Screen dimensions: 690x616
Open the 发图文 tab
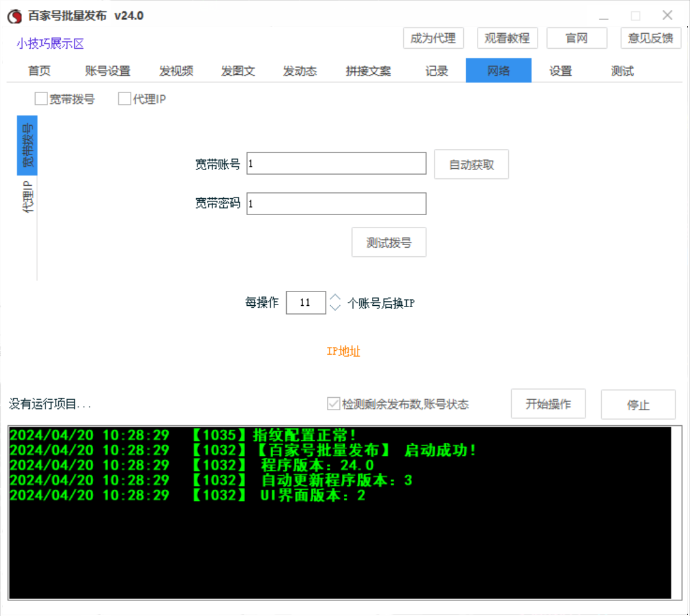click(x=238, y=71)
